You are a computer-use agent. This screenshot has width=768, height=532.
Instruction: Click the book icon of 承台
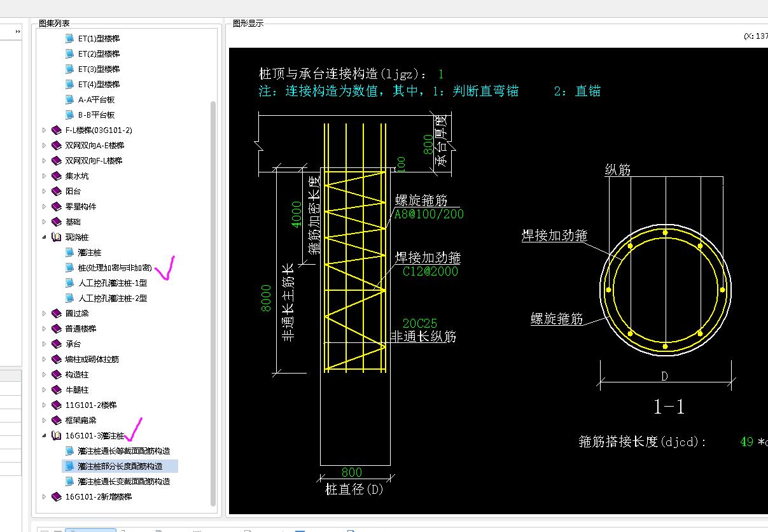[x=57, y=344]
